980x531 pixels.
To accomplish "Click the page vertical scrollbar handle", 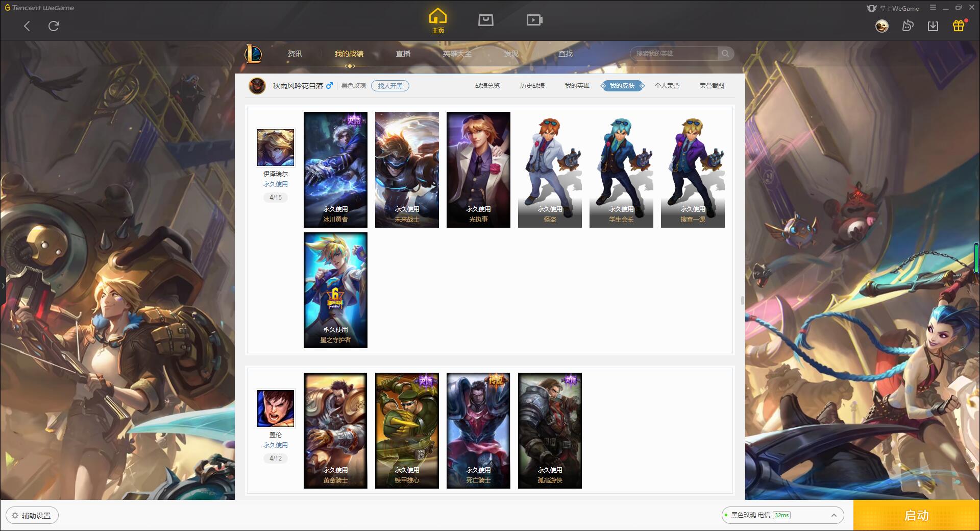I will click(x=742, y=300).
